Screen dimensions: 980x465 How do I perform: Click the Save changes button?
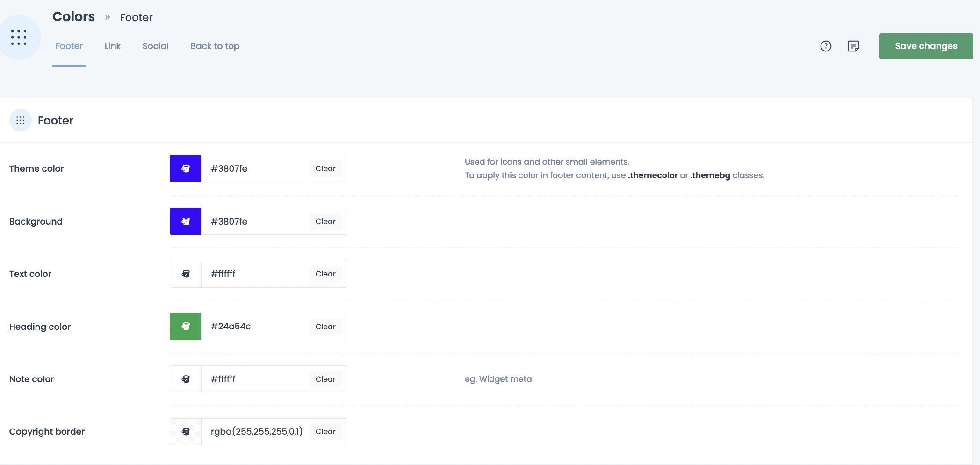[926, 46]
